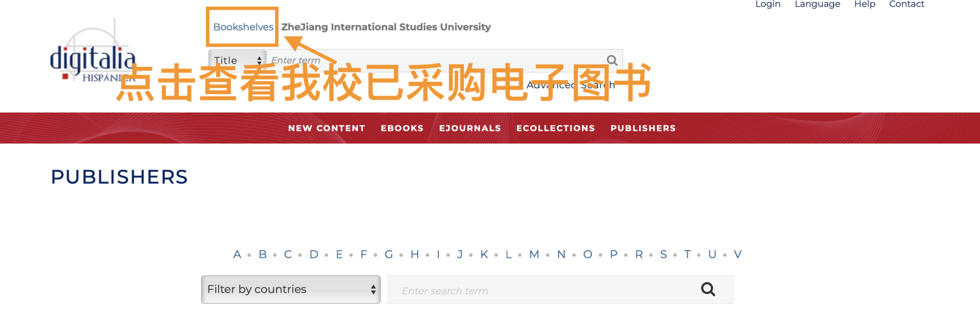Open the Contact link
980x332 pixels.
point(907,4)
